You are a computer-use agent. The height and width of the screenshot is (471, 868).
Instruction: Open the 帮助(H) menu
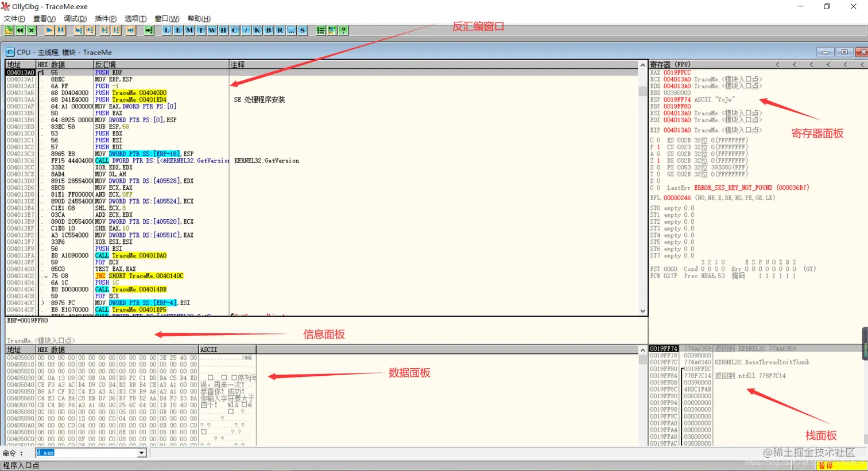(199, 18)
